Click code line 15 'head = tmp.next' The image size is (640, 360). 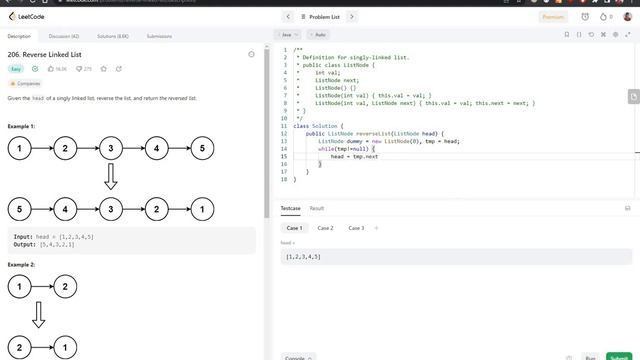point(354,156)
